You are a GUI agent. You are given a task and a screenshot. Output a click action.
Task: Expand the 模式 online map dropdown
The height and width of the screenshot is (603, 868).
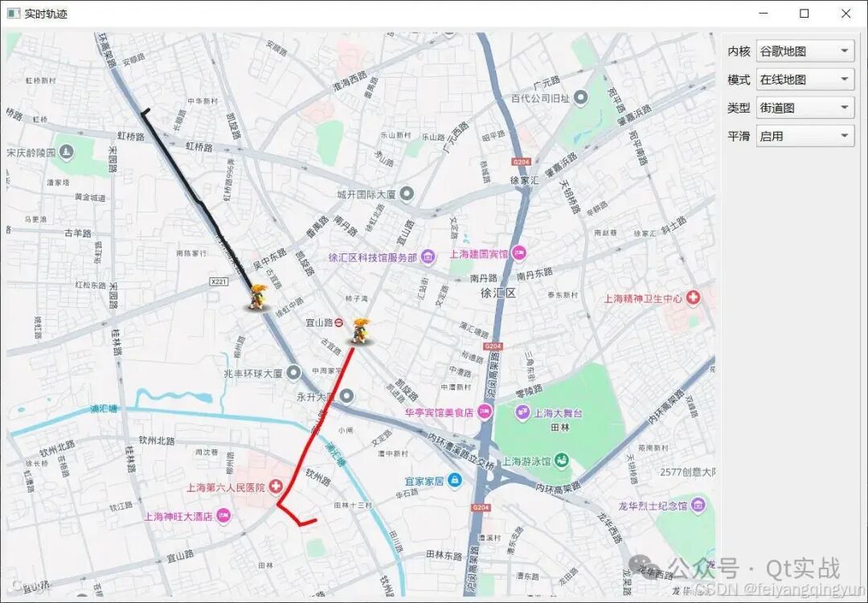click(805, 79)
